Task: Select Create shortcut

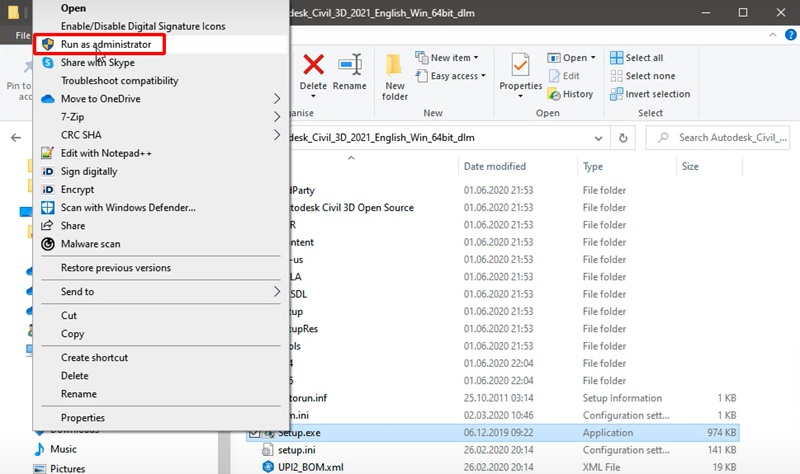Action: pos(160,358)
